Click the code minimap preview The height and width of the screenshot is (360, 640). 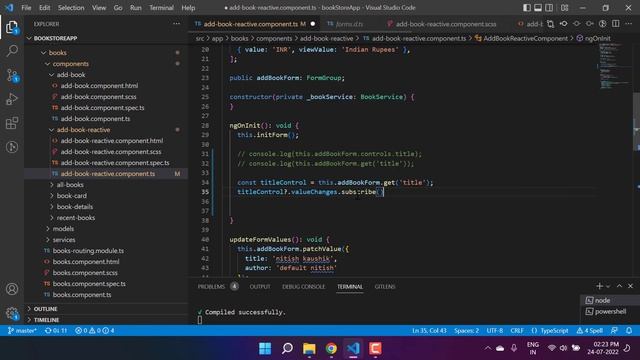pyautogui.click(x=616, y=67)
